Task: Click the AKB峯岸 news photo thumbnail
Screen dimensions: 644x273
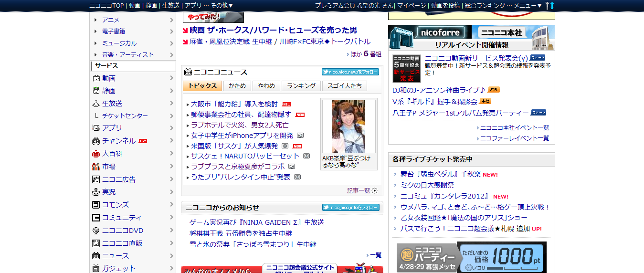Action: click(348, 126)
